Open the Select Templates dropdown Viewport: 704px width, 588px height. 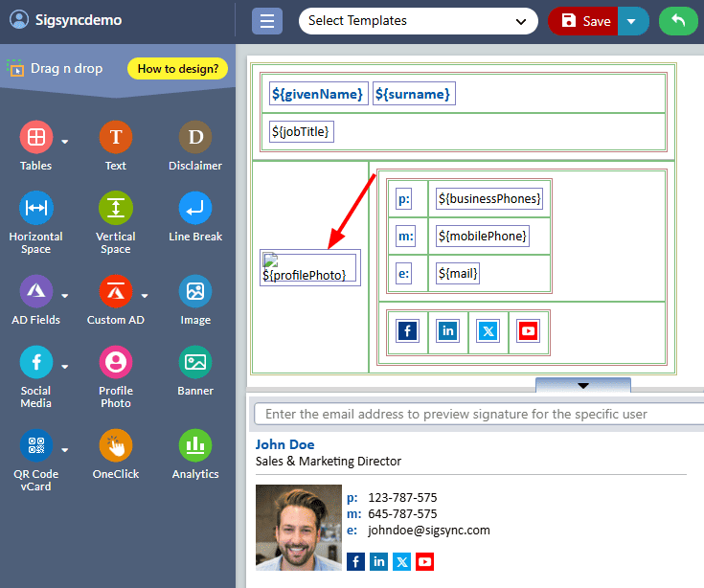[418, 21]
